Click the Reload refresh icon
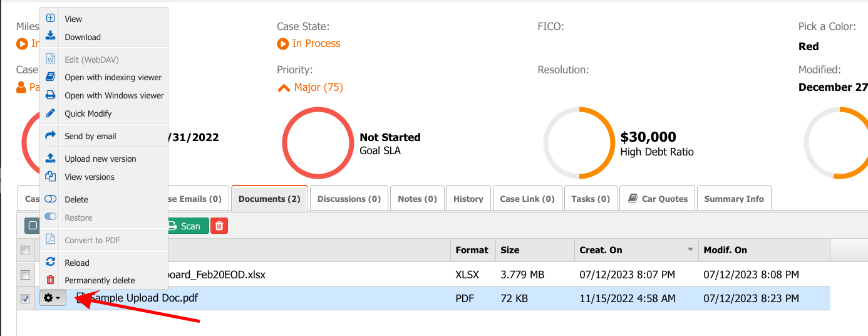The height and width of the screenshot is (336, 868). point(51,263)
